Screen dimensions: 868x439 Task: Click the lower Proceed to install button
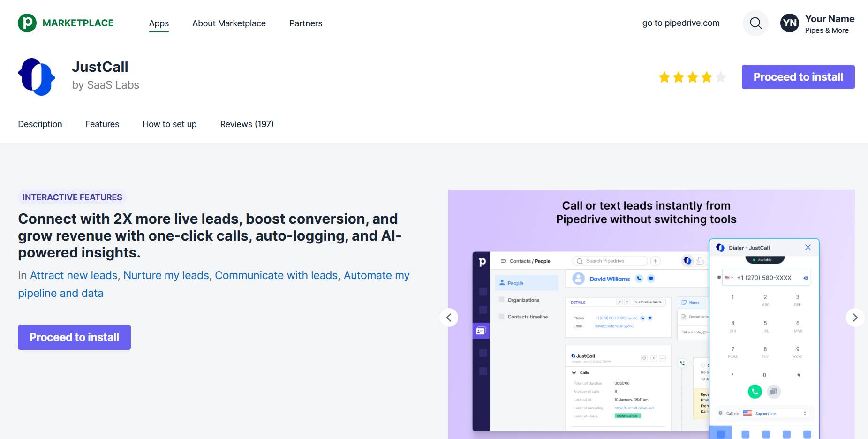(x=74, y=337)
